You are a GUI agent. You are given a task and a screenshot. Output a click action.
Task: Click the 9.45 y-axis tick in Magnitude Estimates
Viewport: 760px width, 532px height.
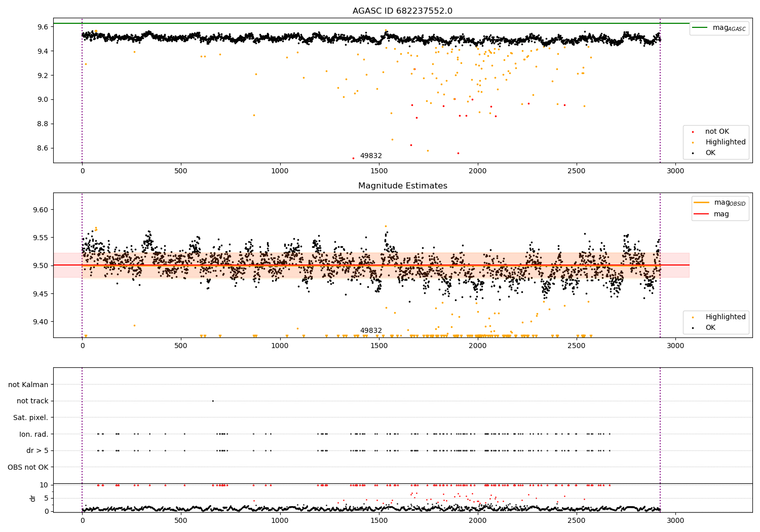[41, 294]
